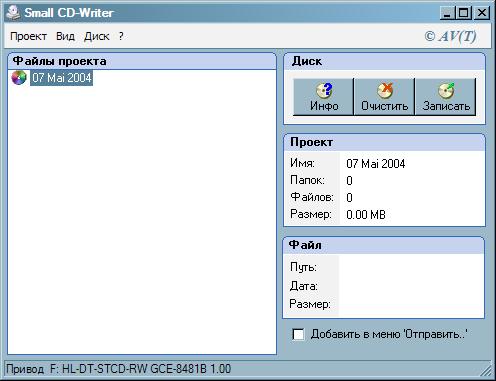
Task: Click the drive name HL-DT-STCD-RW in status bar
Action: [106, 369]
